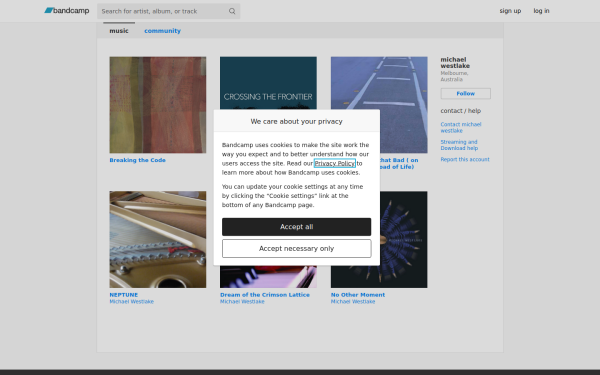Click the Melbourne, Australia location text
The width and height of the screenshot is (600, 375).
455,76
